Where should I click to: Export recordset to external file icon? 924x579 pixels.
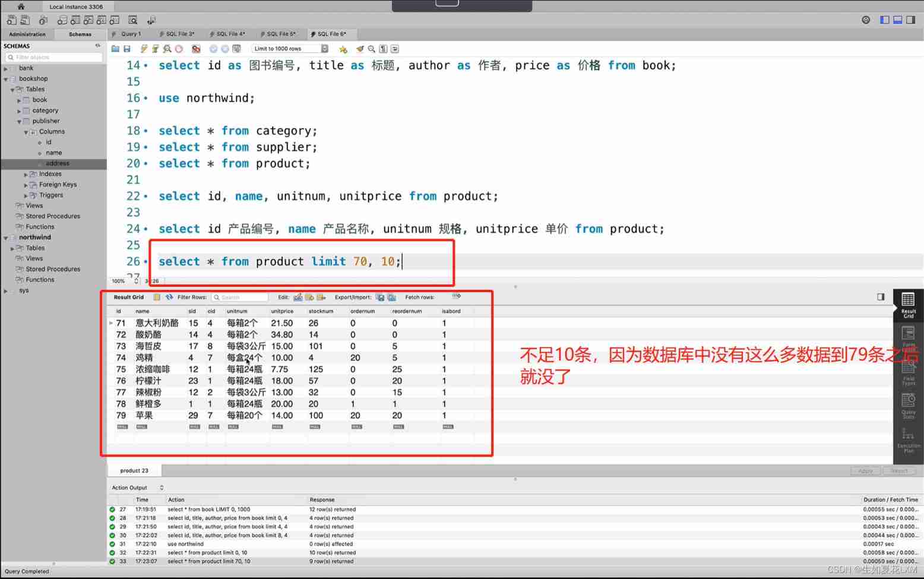tap(380, 297)
